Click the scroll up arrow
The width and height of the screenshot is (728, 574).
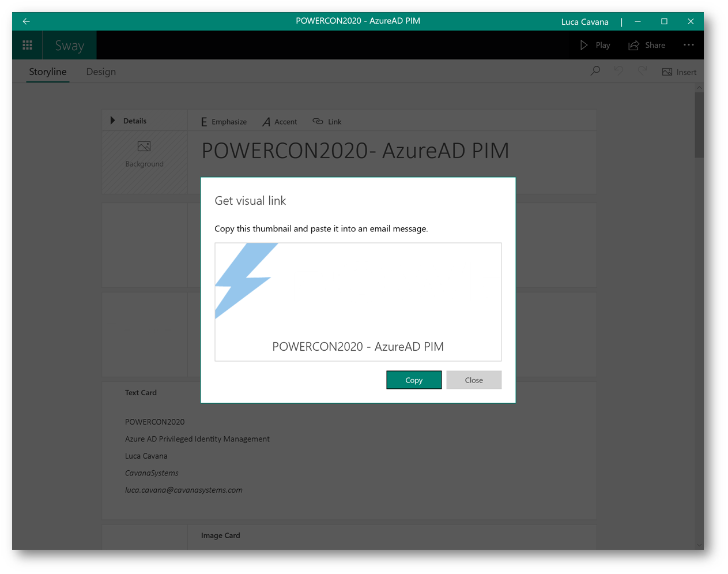[x=699, y=88]
